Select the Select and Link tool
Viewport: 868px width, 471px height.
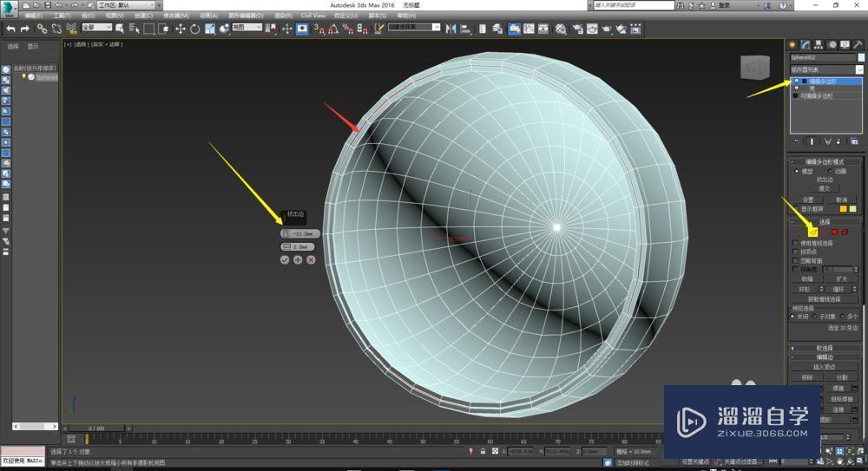click(x=42, y=29)
